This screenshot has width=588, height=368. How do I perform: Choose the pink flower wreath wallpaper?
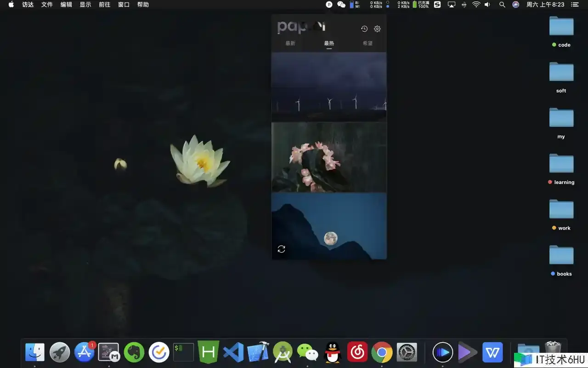[329, 157]
